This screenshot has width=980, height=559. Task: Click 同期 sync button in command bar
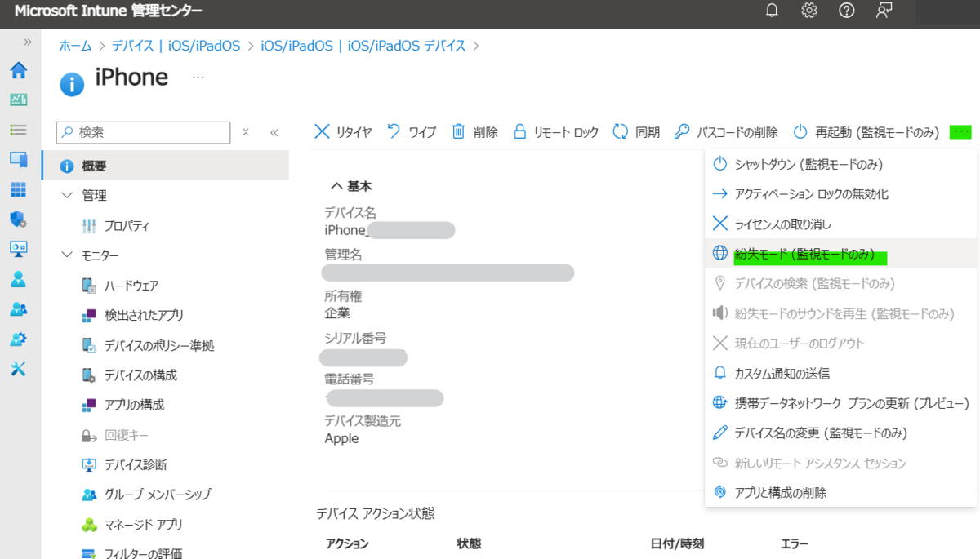coord(636,132)
